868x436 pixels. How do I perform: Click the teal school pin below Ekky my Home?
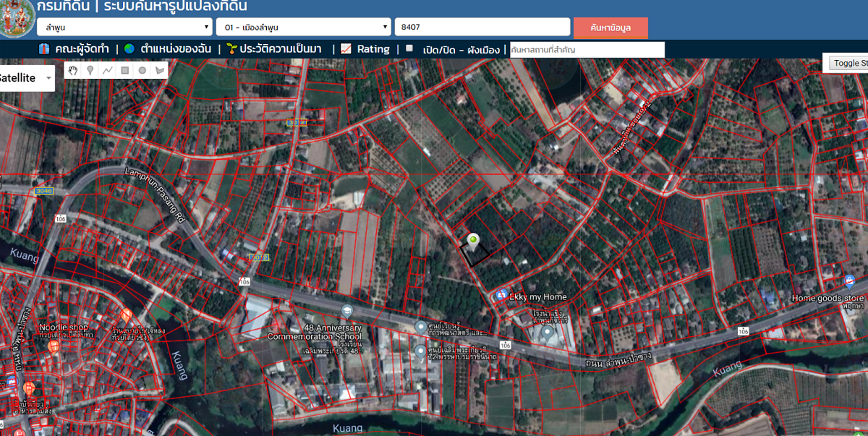pos(548,333)
